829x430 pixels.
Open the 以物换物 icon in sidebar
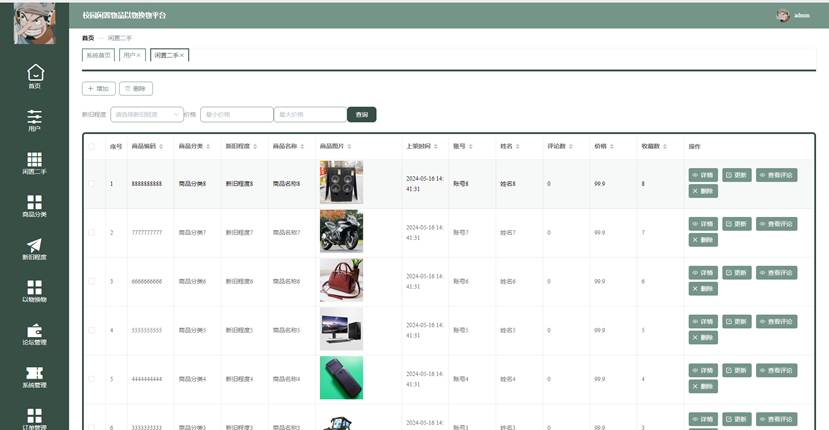click(x=34, y=287)
